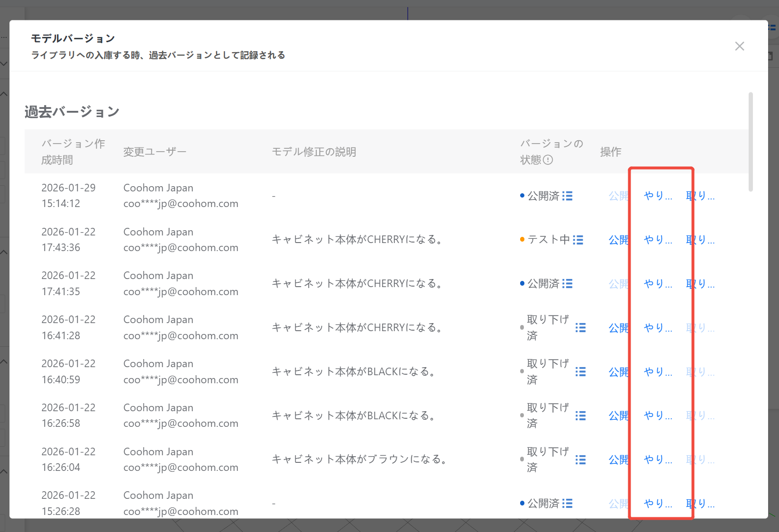The height and width of the screenshot is (532, 779).
Task: Click the やり… link for the 15:14:12 version
Action: click(x=658, y=196)
